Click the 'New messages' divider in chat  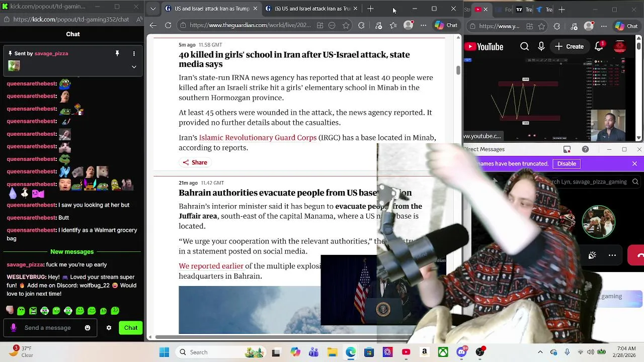point(72,251)
